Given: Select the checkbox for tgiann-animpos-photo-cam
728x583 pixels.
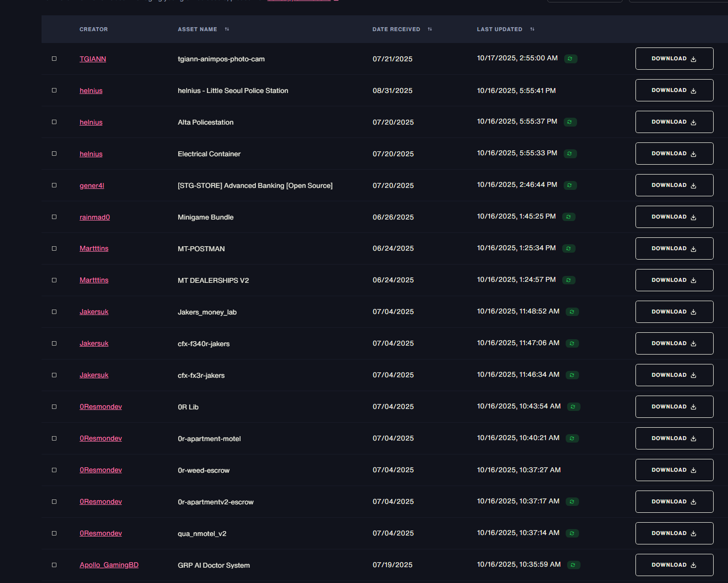Looking at the screenshot, I should pos(54,59).
